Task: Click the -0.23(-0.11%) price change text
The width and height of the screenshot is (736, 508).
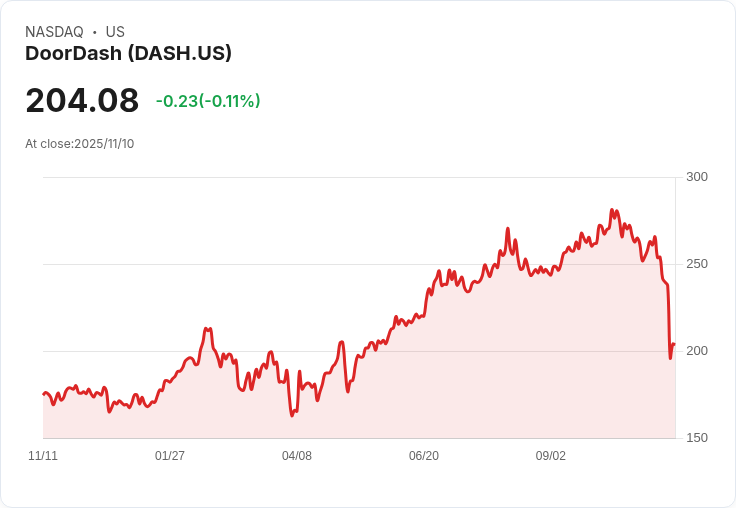Action: (x=208, y=101)
